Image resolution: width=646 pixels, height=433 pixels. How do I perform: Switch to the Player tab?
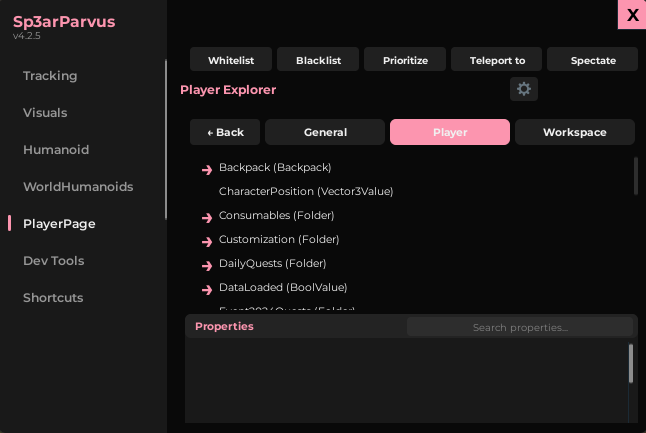pyautogui.click(x=450, y=132)
